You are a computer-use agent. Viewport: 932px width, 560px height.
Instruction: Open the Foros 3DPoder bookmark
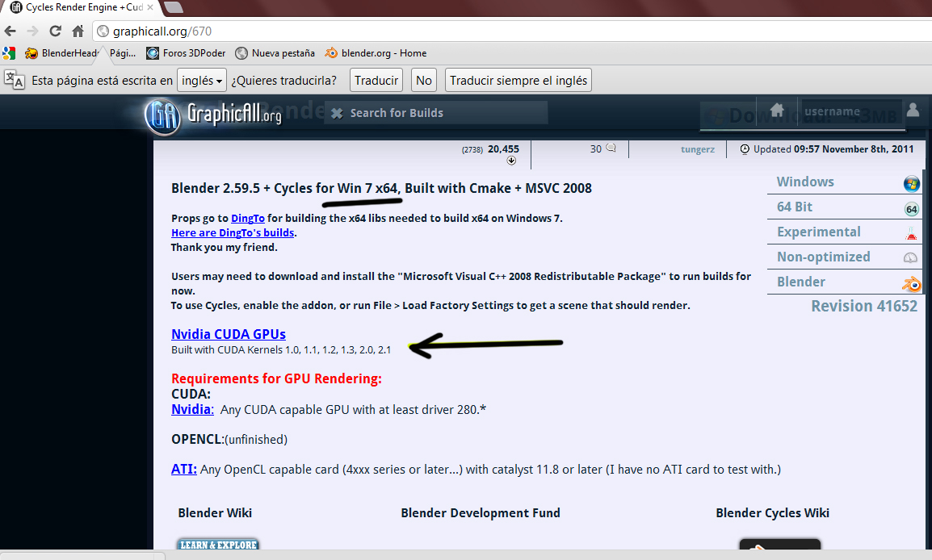coord(186,52)
